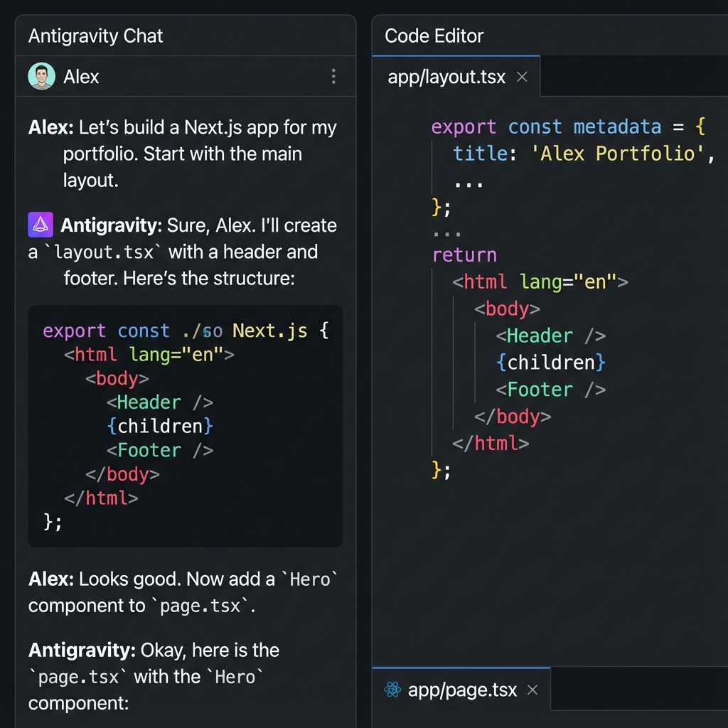Click Alex's profile avatar
This screenshot has width=728, height=728.
[x=41, y=77]
